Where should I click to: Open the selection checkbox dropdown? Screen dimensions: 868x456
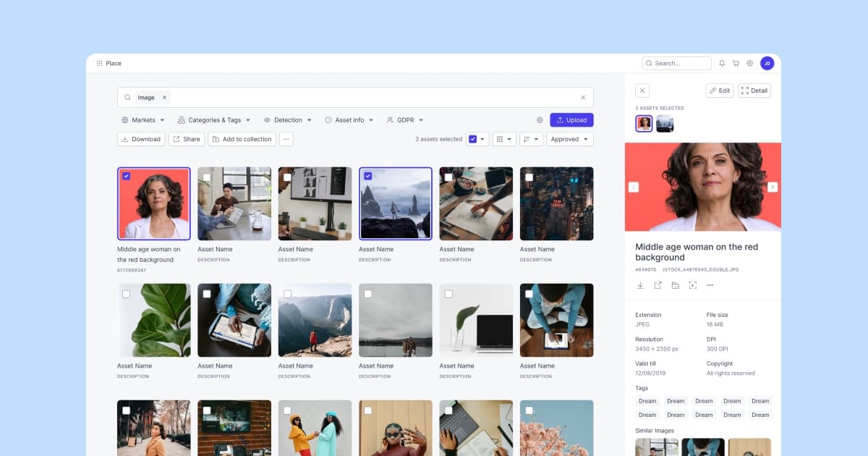[x=477, y=139]
